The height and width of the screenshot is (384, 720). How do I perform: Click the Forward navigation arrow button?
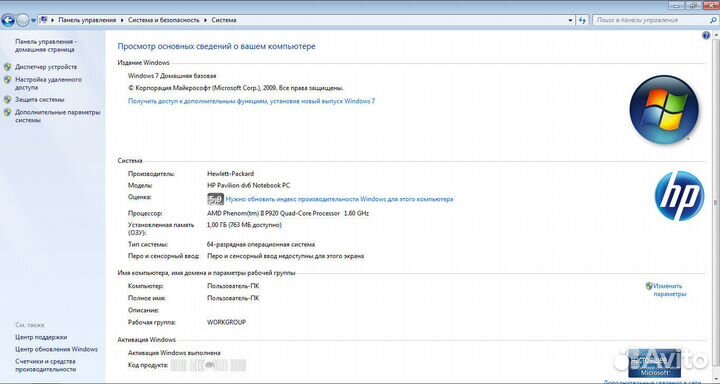[x=22, y=20]
